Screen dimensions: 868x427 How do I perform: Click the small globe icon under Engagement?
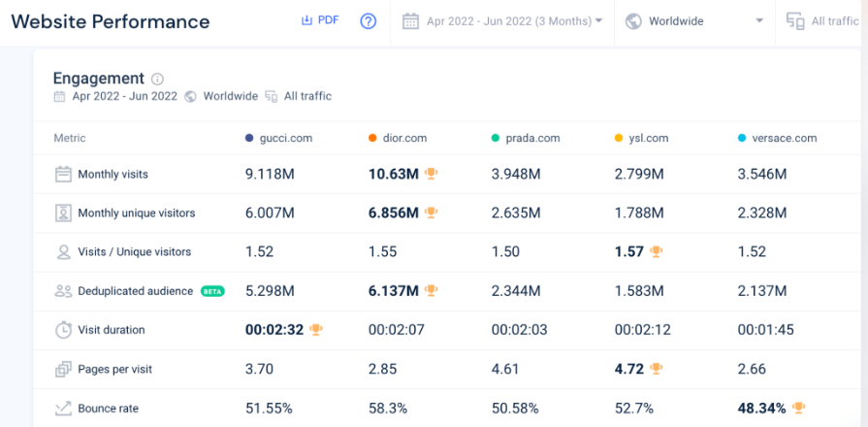[190, 96]
